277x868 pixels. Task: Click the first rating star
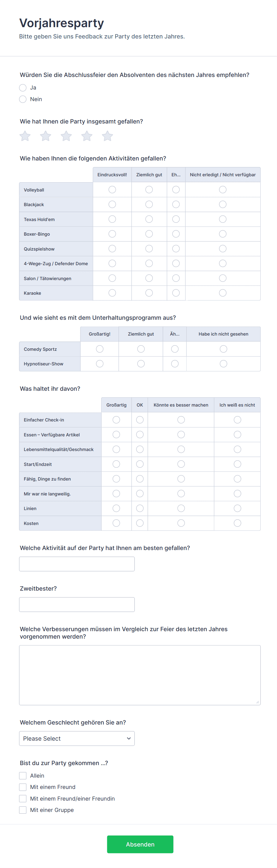tap(25, 136)
